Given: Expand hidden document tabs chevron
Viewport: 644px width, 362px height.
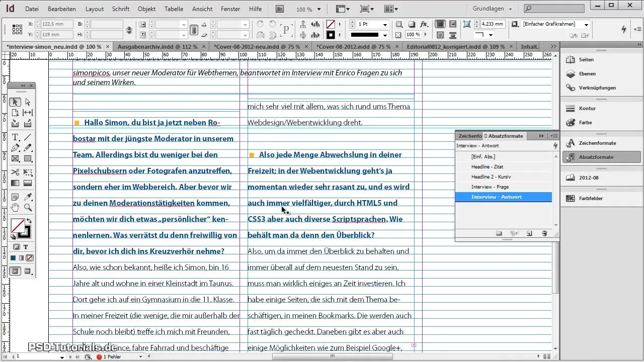Looking at the screenshot, I should [553, 46].
